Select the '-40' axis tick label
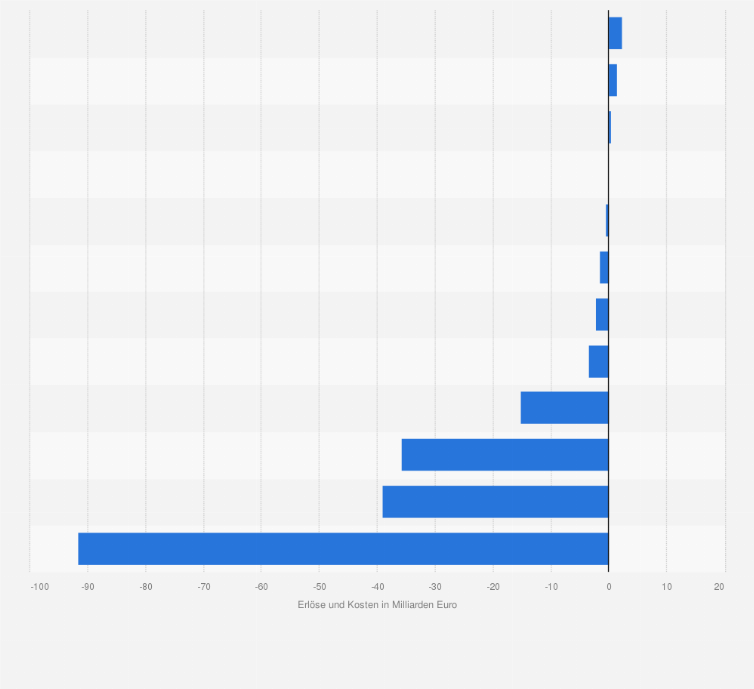This screenshot has height=689, width=754. [x=377, y=587]
